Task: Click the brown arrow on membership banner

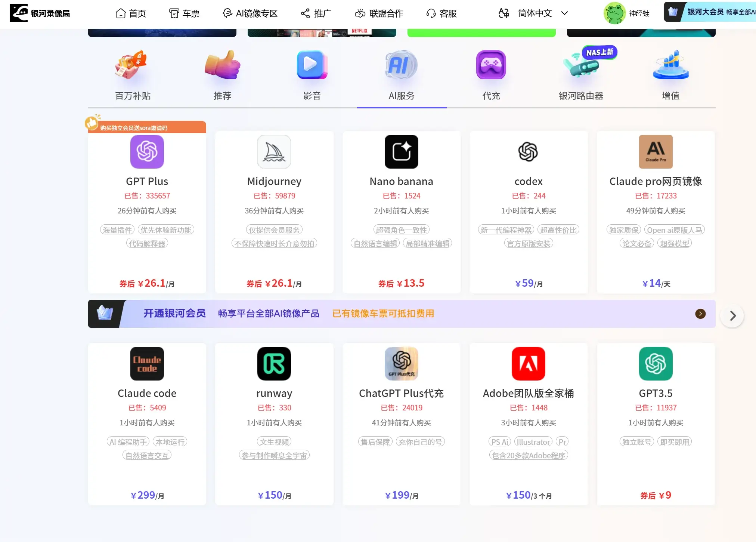Action: (700, 314)
